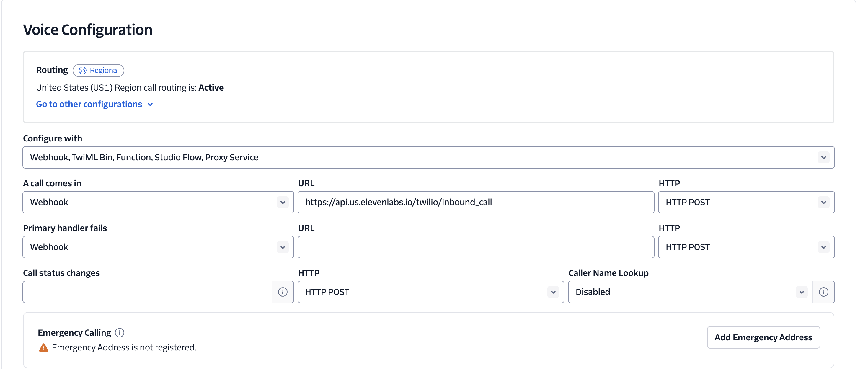Click the Call status changes URL field
Screen dimensions: 868x369
[147, 292]
